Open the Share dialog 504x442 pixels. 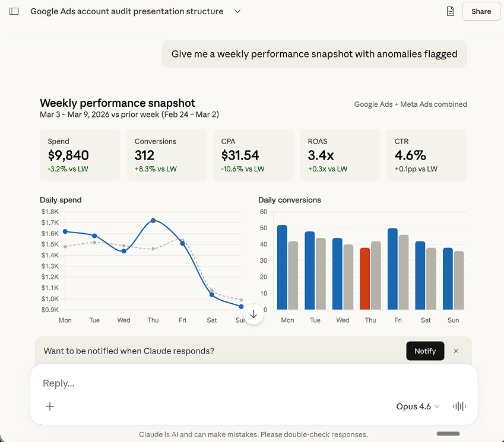tap(481, 11)
